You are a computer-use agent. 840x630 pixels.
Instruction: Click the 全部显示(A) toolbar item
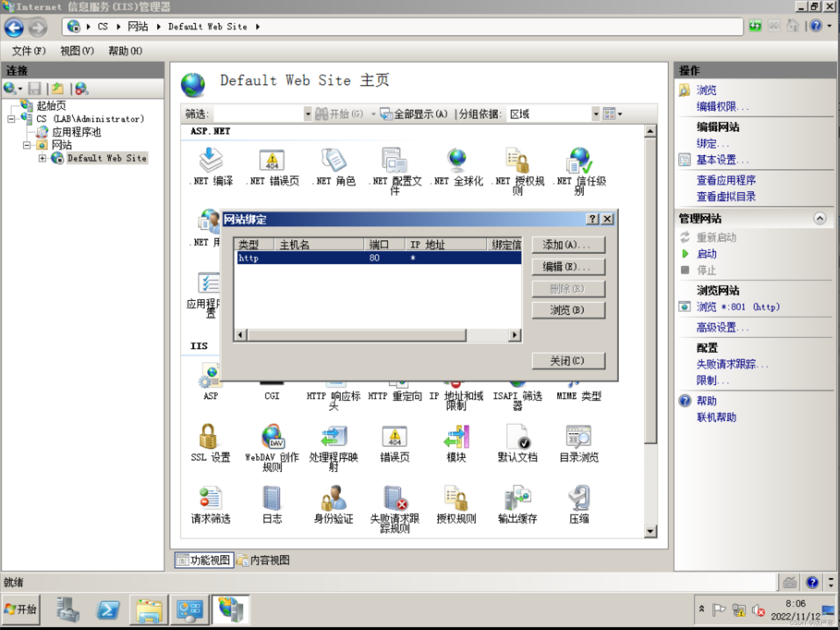(415, 114)
